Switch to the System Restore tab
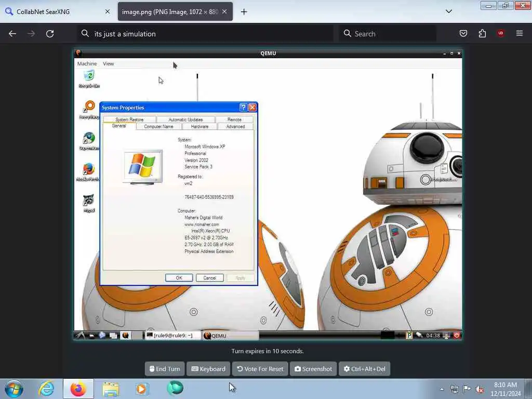 click(129, 119)
